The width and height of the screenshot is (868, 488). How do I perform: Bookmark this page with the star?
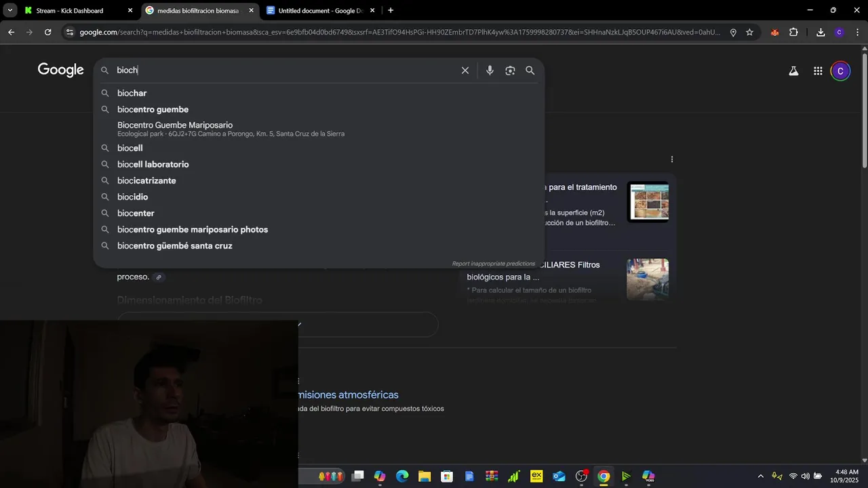coord(749,32)
